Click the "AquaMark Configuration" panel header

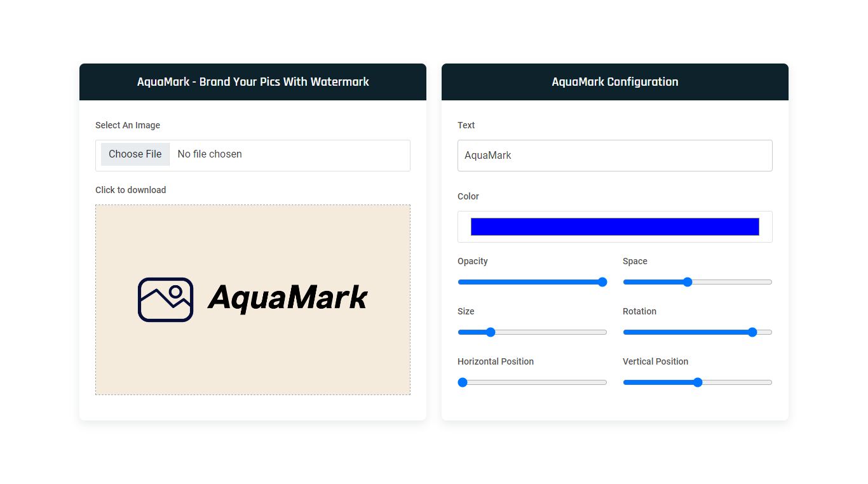[614, 82]
